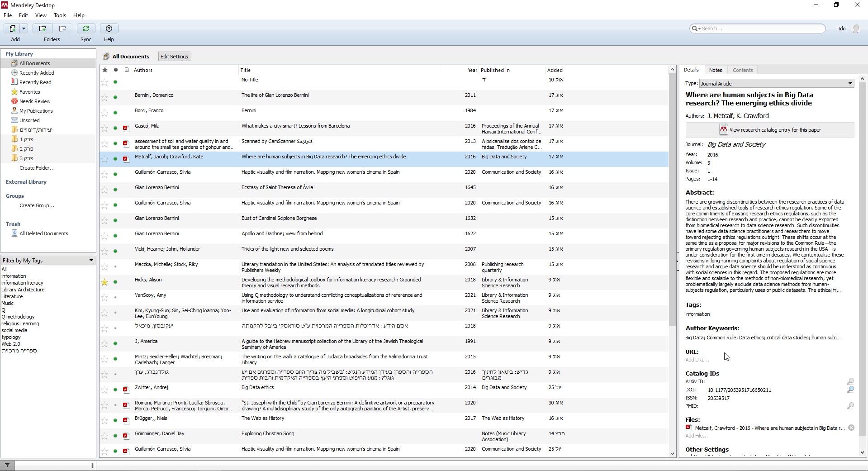Click the Create Group... link

37,205
